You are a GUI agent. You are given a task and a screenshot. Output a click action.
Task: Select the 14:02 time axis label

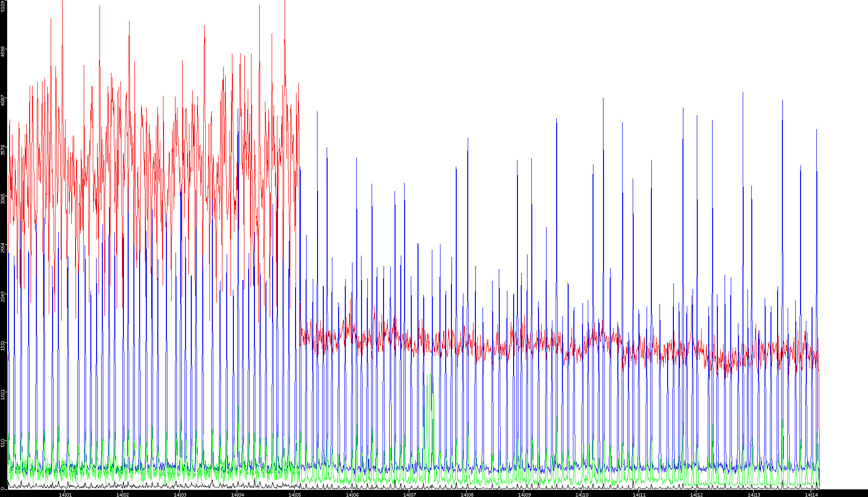click(122, 495)
